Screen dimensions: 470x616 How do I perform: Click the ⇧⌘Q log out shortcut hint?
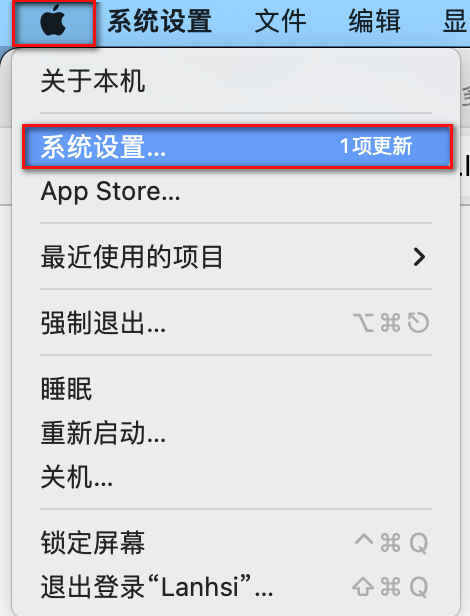click(x=390, y=587)
